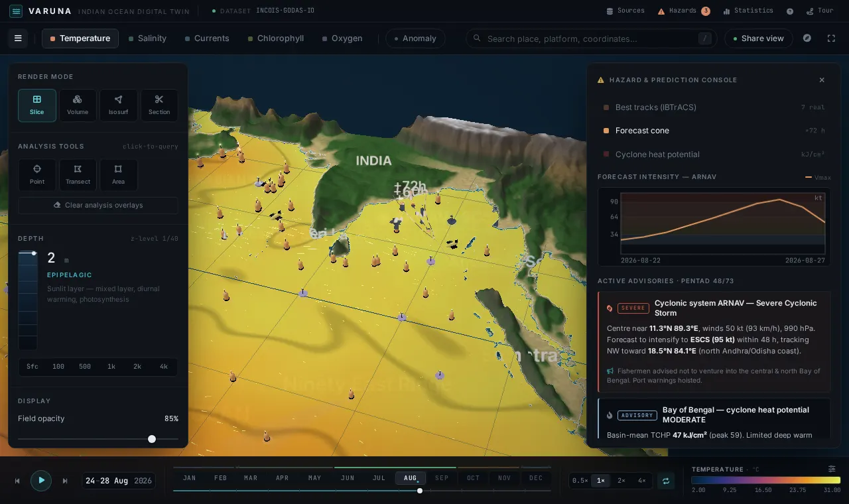This screenshot has height=504, width=849.
Task: Activate the Point analysis tool
Action: [x=37, y=175]
